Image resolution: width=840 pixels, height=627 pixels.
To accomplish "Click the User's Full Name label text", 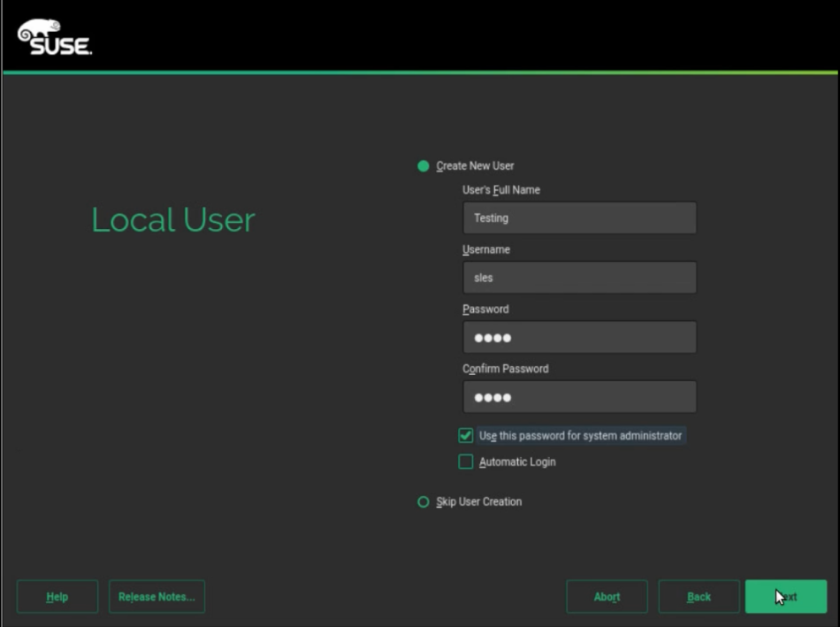I will coord(500,190).
